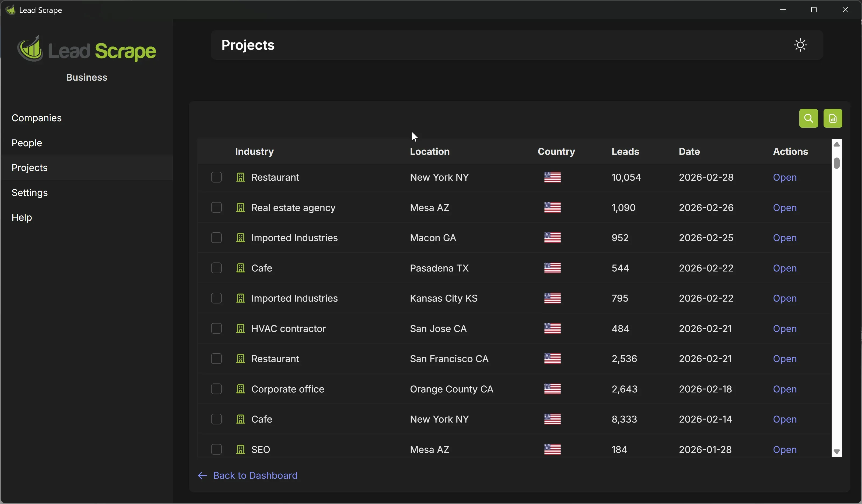Select the Cafe Pasadena TX row checkbox
862x504 pixels.
pos(216,268)
